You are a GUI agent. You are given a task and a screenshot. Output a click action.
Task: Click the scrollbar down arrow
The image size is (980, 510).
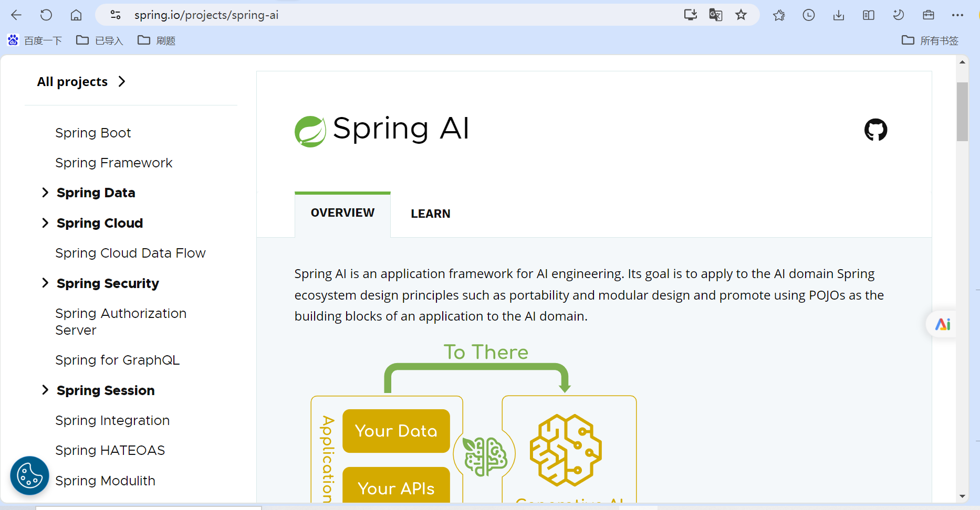pos(962,496)
